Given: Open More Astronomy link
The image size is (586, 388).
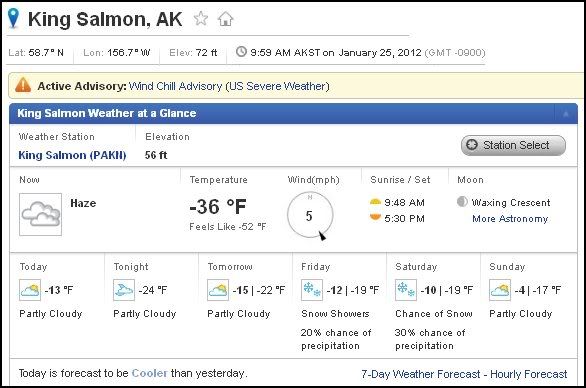Looking at the screenshot, I should 510,219.
